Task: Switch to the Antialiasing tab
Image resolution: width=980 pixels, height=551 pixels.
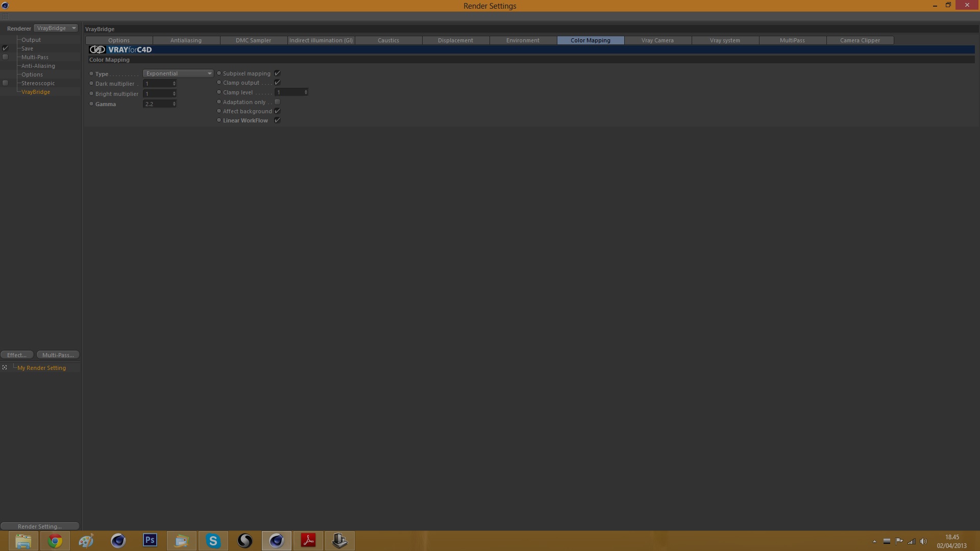Action: [186, 40]
